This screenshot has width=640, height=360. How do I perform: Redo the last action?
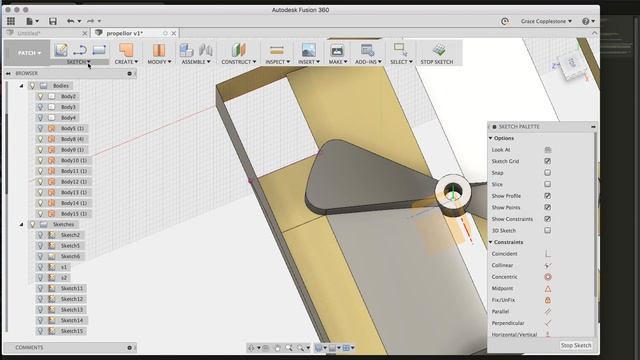click(x=91, y=21)
